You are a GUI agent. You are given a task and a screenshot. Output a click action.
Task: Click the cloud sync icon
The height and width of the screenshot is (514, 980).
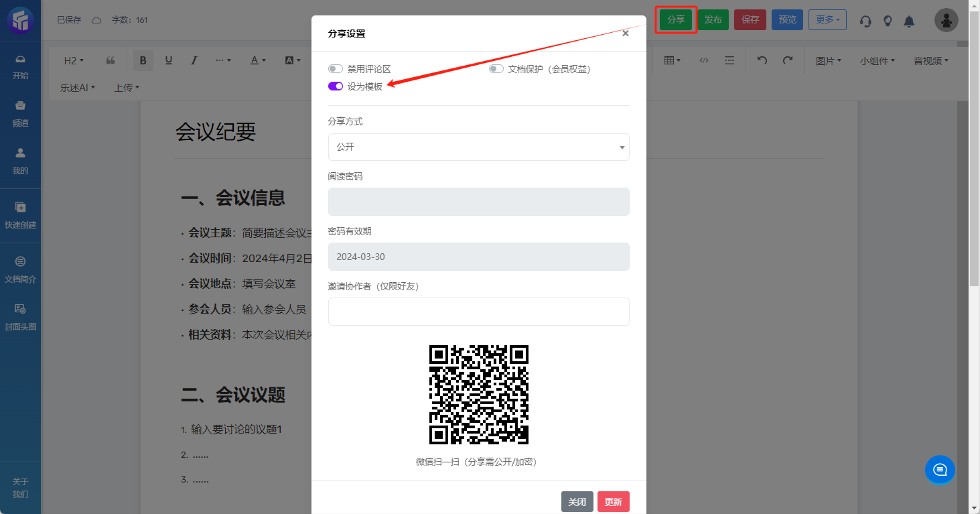tap(96, 20)
